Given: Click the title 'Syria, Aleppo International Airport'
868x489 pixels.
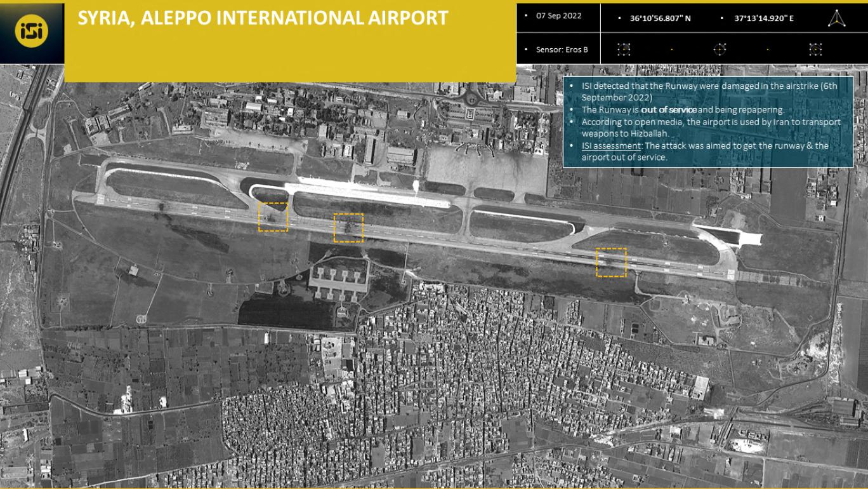Looking at the screenshot, I should coord(263,18).
